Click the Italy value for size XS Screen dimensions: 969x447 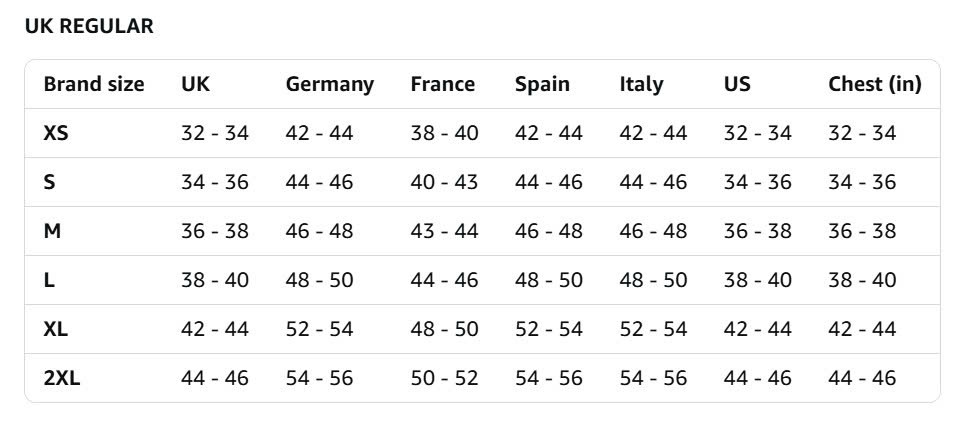pos(653,133)
